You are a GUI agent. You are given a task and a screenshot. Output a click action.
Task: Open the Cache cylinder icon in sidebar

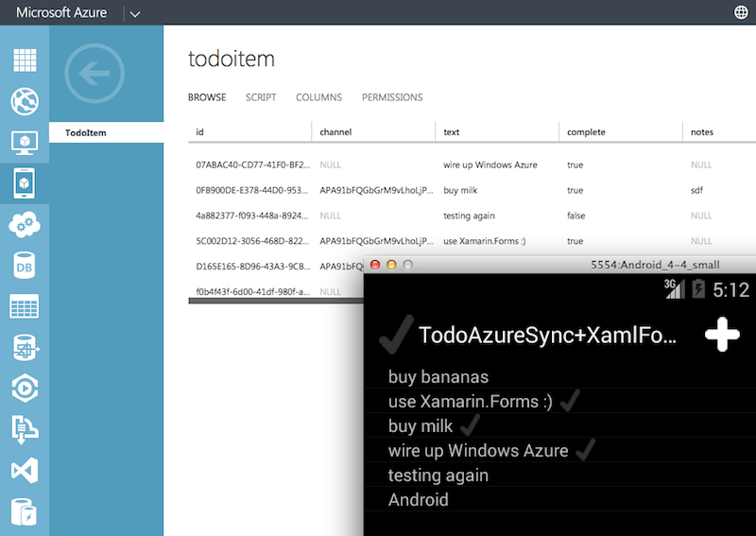[x=25, y=511]
